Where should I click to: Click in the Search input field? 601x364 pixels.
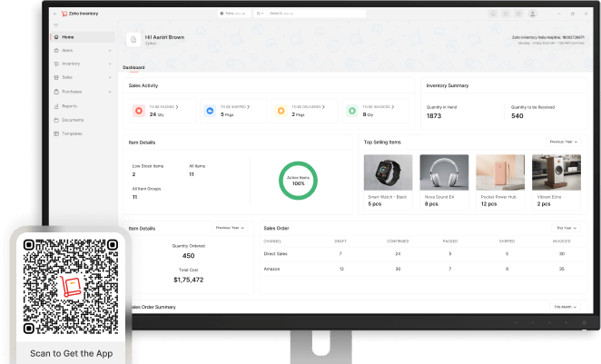(316, 14)
